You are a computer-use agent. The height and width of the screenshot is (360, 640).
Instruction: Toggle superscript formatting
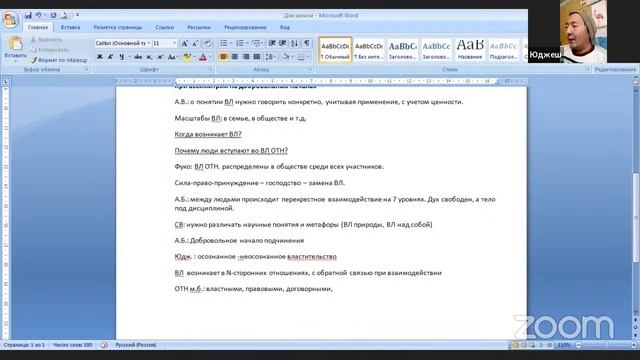click(161, 57)
